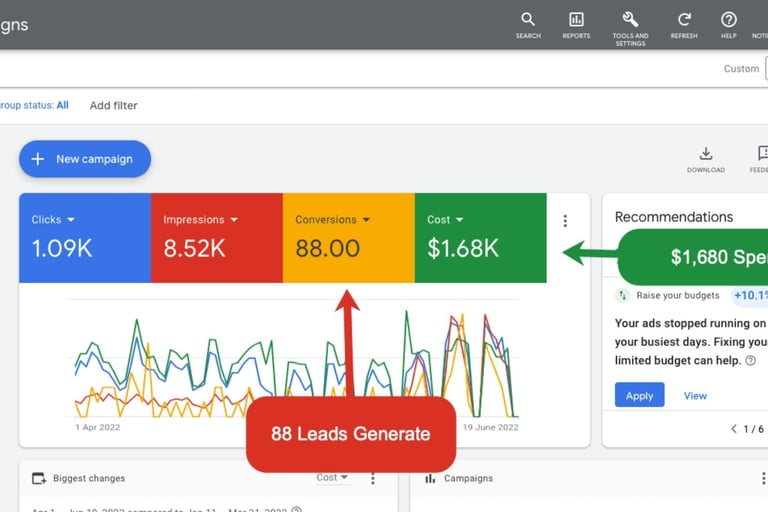Click the Raise your budgets icon

[623, 295]
